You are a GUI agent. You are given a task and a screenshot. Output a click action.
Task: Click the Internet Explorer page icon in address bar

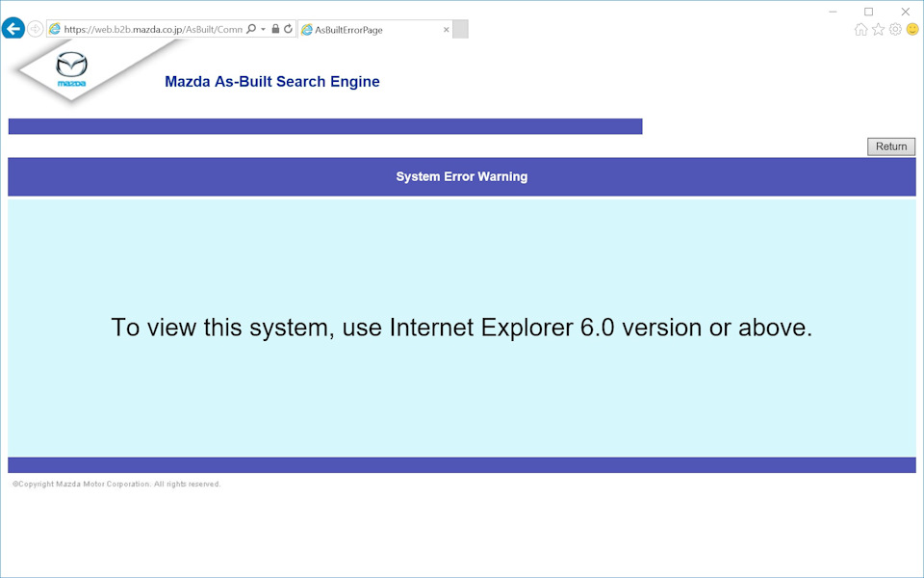pos(55,29)
